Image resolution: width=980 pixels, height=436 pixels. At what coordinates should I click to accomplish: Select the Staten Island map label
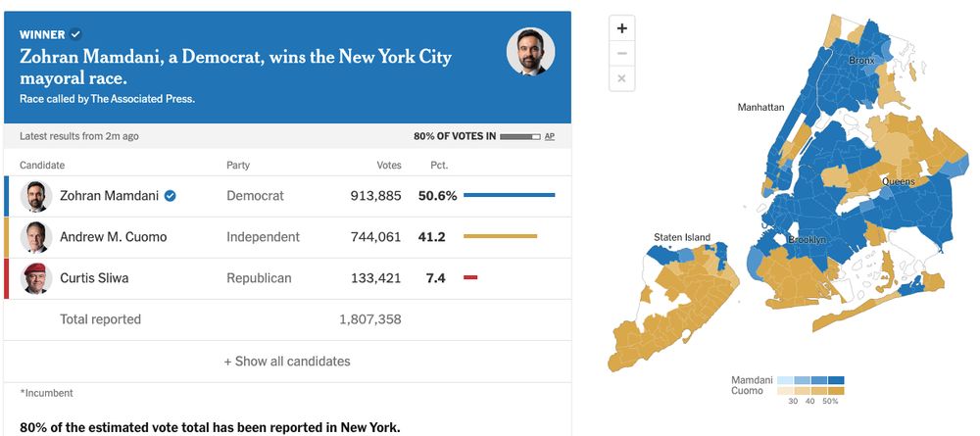[682, 237]
